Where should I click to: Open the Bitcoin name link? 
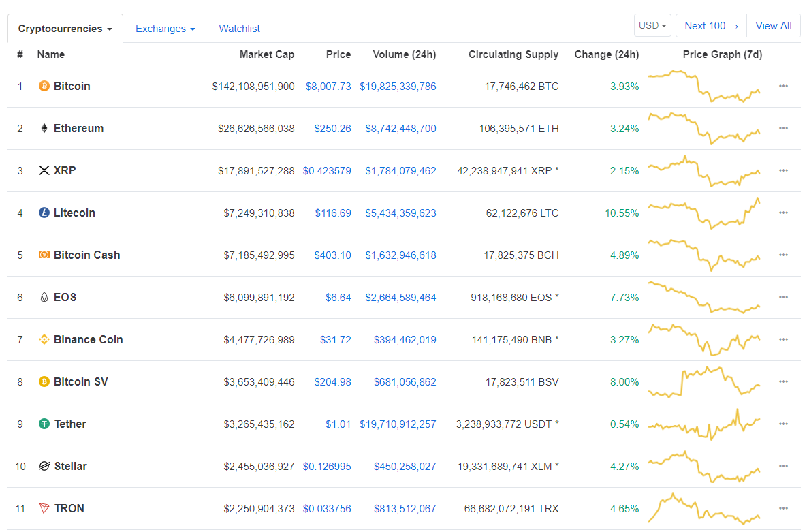72,86
